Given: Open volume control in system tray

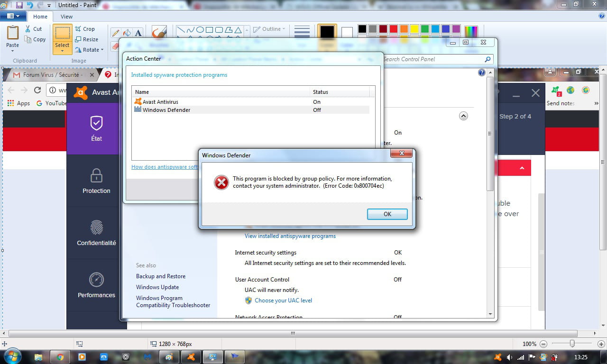Looking at the screenshot, I should (x=509, y=357).
